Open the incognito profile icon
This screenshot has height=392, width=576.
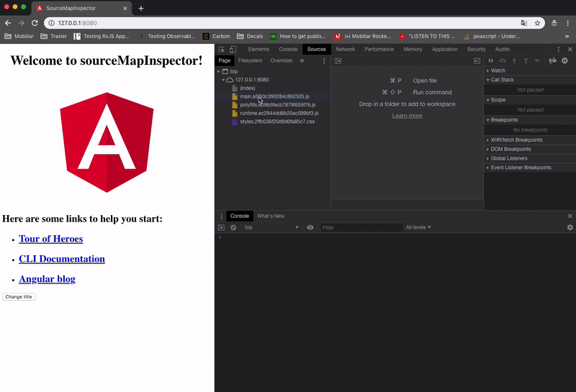click(554, 23)
